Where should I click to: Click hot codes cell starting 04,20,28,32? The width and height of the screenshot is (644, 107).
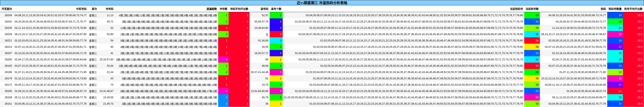(581, 22)
